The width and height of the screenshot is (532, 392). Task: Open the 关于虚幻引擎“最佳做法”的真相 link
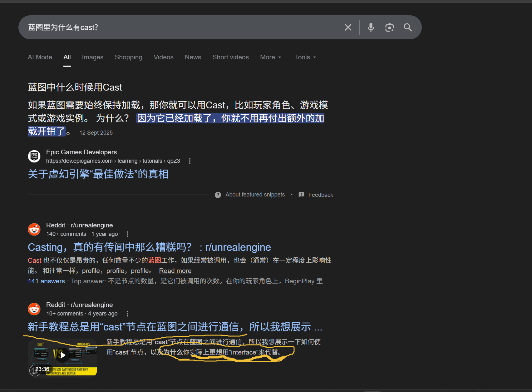pyautogui.click(x=98, y=174)
